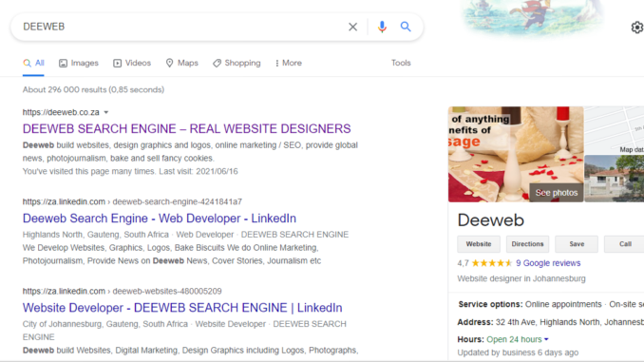
Task: Start voice search with the microphone icon
Action: 382,27
